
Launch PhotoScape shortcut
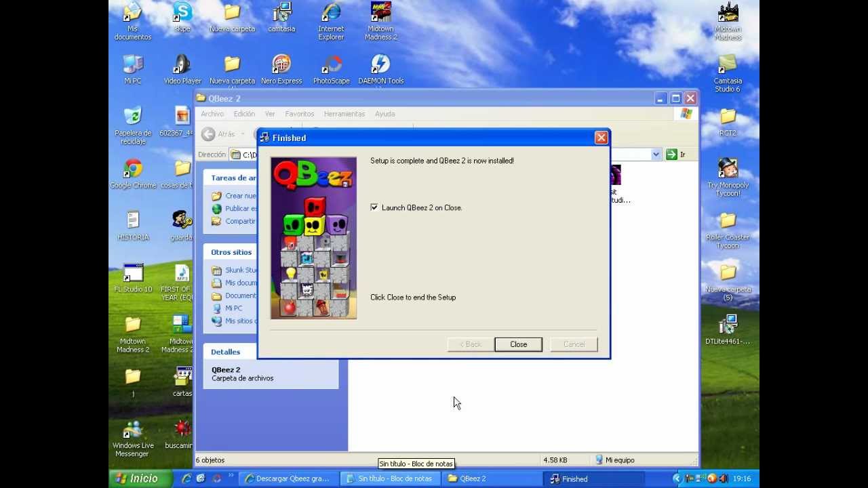point(331,69)
